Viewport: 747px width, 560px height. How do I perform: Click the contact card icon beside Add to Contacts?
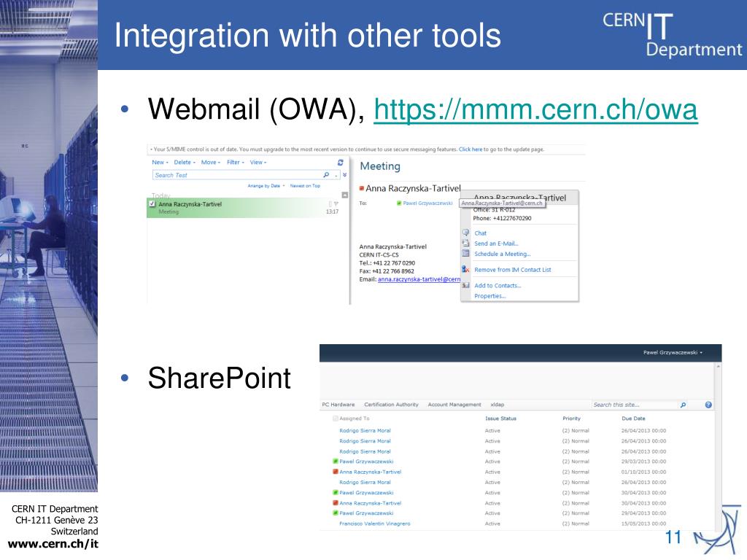click(x=465, y=285)
